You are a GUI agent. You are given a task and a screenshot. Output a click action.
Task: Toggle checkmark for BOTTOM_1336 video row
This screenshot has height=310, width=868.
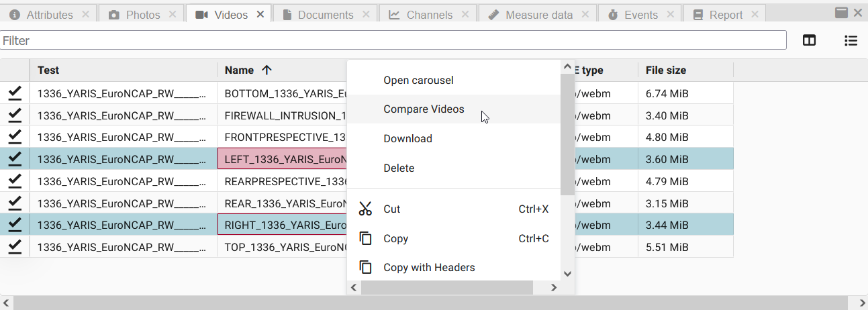coord(15,93)
